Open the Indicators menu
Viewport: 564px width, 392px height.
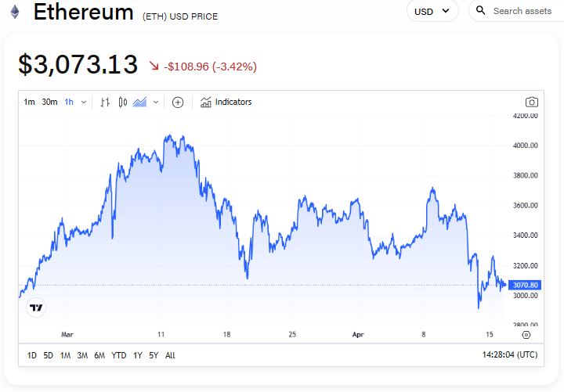tap(226, 102)
